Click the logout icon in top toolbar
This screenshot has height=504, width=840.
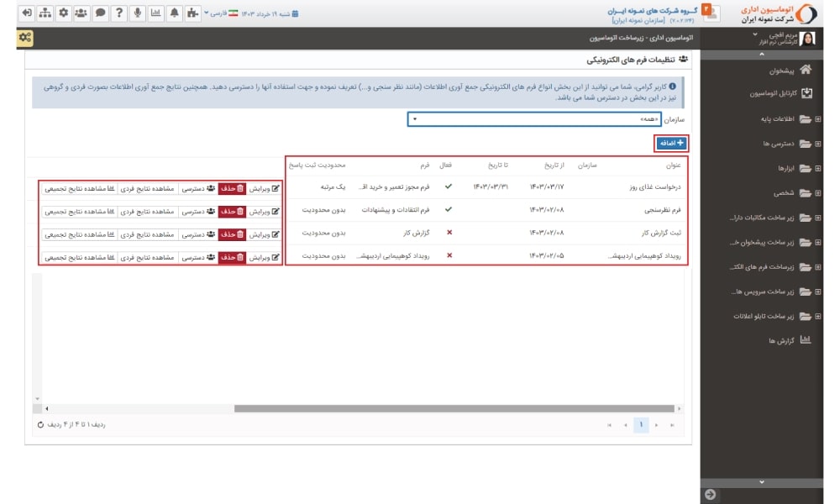[26, 13]
